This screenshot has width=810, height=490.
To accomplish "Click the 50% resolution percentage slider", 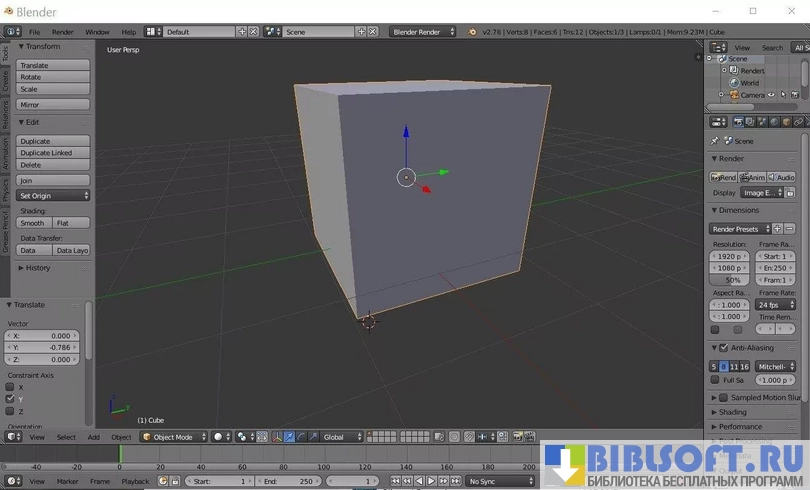I will tap(733, 280).
